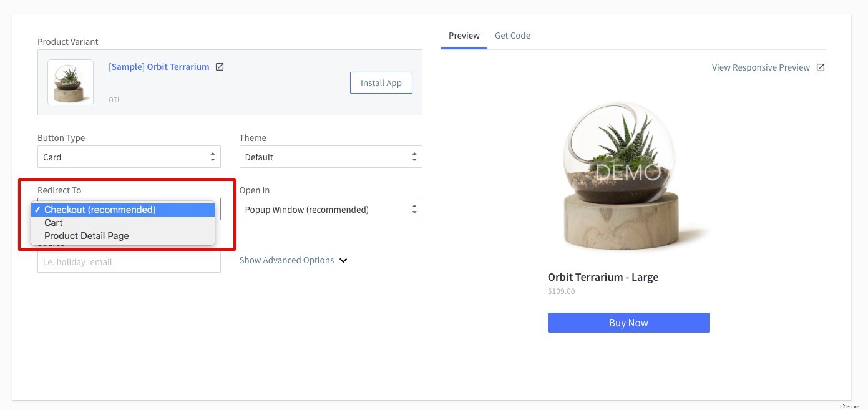Switch to the Get Code tab
This screenshot has width=868, height=410.
[x=512, y=36]
